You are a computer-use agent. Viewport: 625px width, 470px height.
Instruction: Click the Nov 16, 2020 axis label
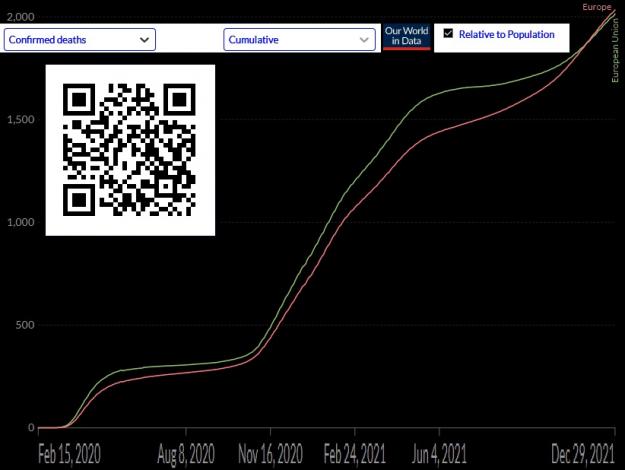270,454
